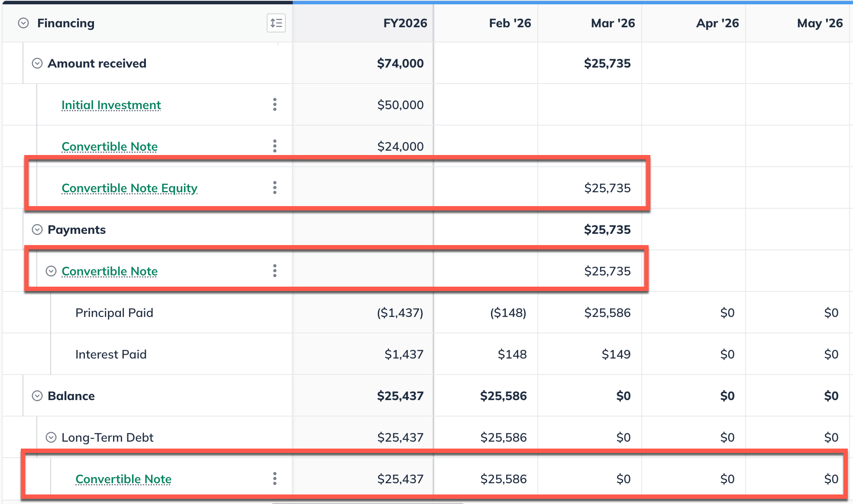
Task: Collapse the Financing section
Action: (x=23, y=23)
